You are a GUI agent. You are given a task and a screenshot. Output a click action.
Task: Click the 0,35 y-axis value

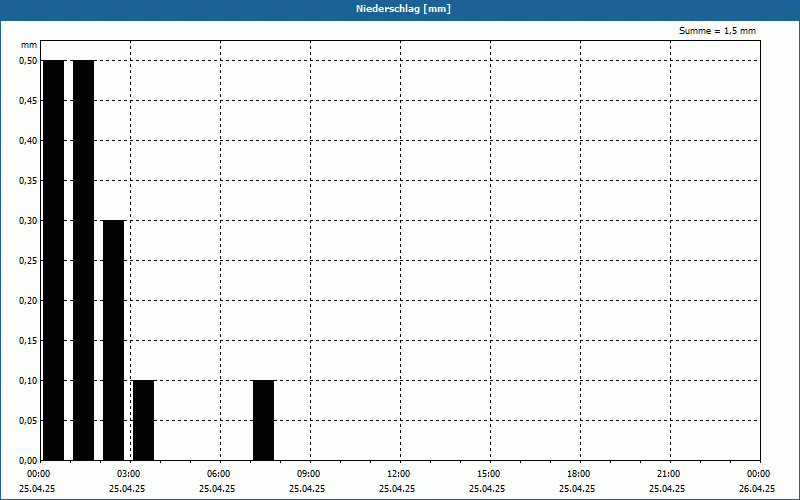click(x=28, y=181)
